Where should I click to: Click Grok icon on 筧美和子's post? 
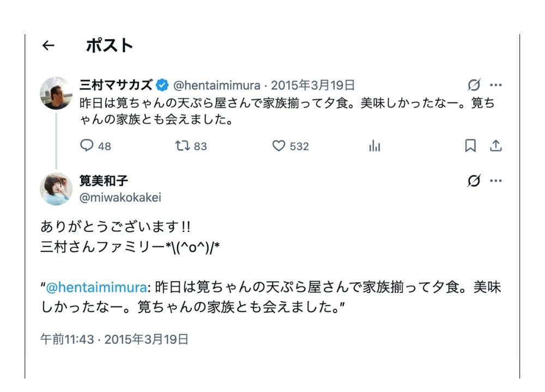click(x=474, y=181)
